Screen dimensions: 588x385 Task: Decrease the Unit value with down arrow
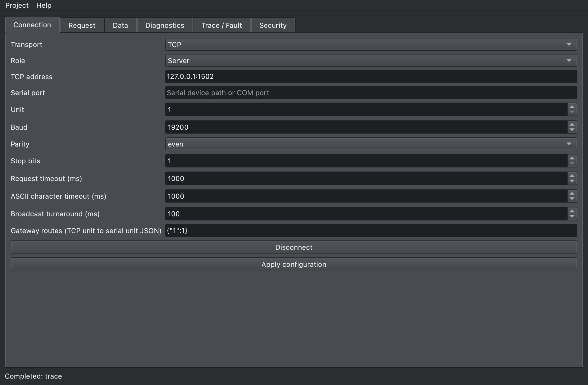coord(572,112)
